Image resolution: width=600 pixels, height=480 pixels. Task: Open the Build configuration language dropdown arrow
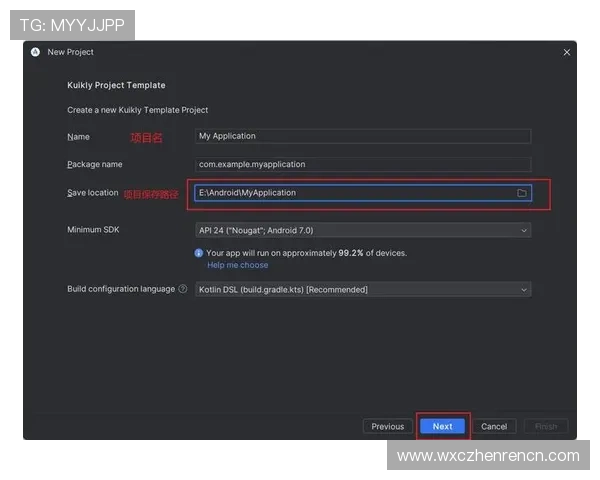523,290
